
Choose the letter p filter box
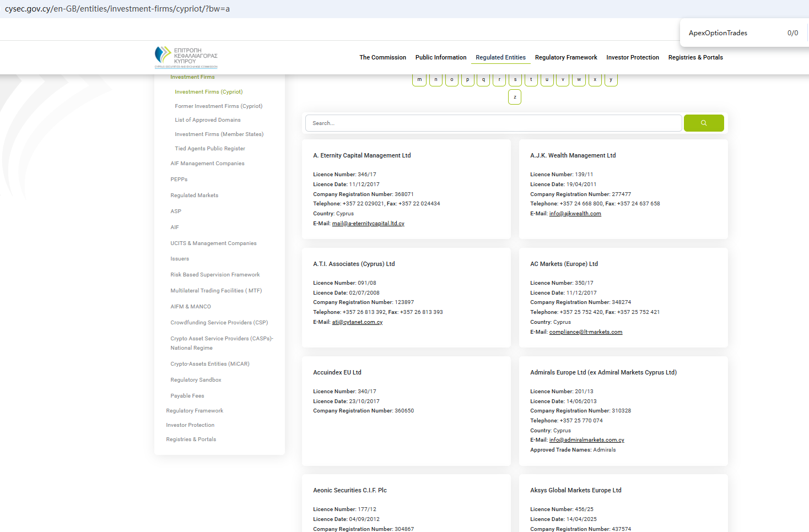[467, 80]
